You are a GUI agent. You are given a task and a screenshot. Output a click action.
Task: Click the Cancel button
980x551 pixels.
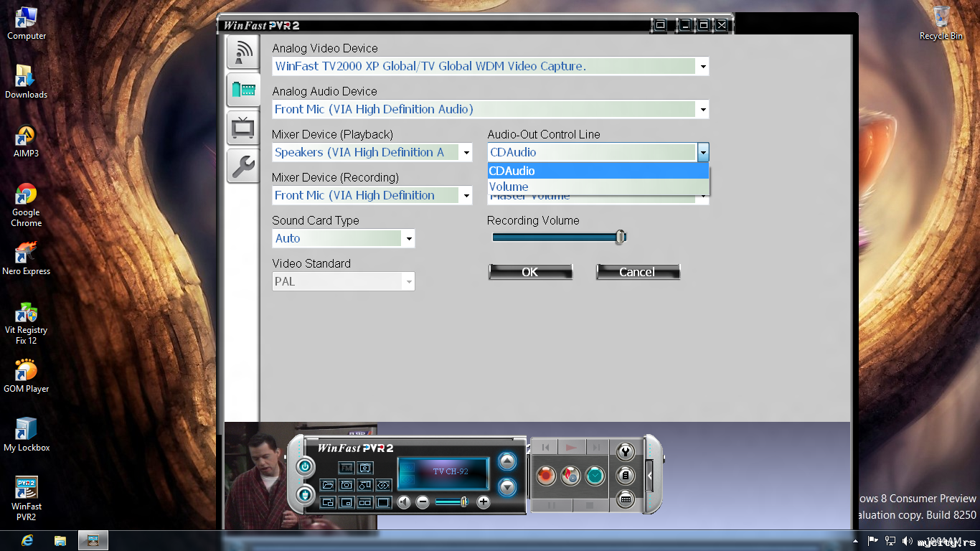coord(638,272)
